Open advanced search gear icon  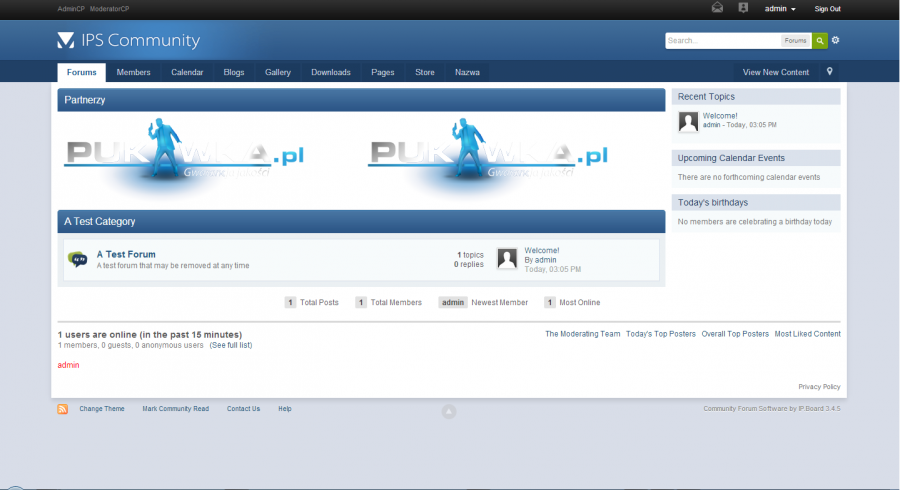836,41
